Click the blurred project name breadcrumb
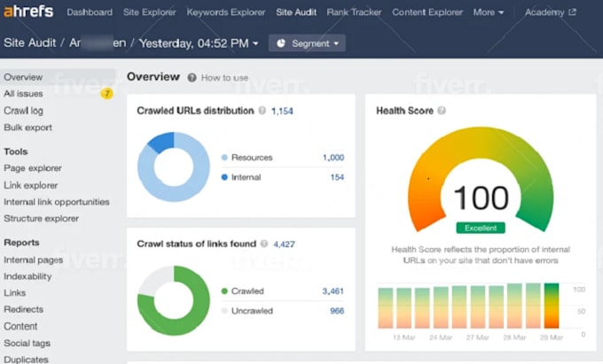The height and width of the screenshot is (364, 603). click(98, 43)
